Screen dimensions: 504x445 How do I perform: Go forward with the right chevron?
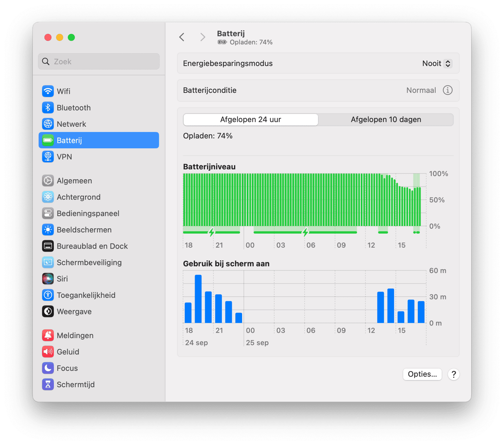pyautogui.click(x=203, y=37)
